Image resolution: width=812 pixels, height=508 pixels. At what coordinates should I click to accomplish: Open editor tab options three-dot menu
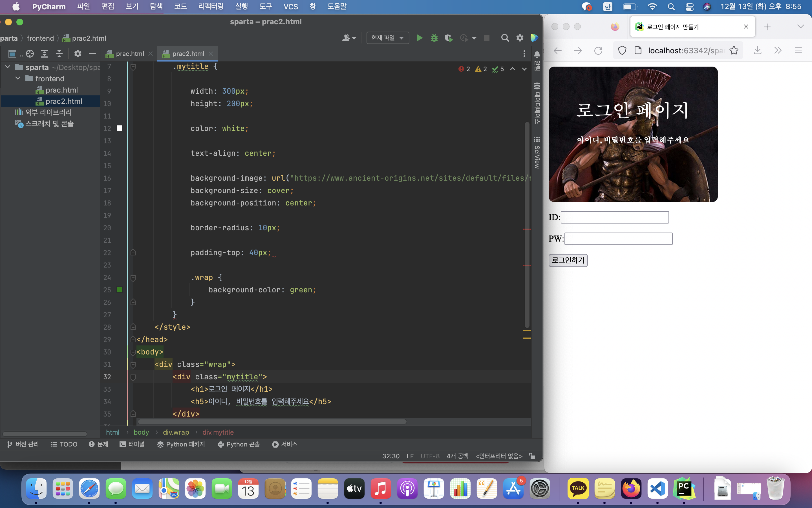(x=524, y=54)
